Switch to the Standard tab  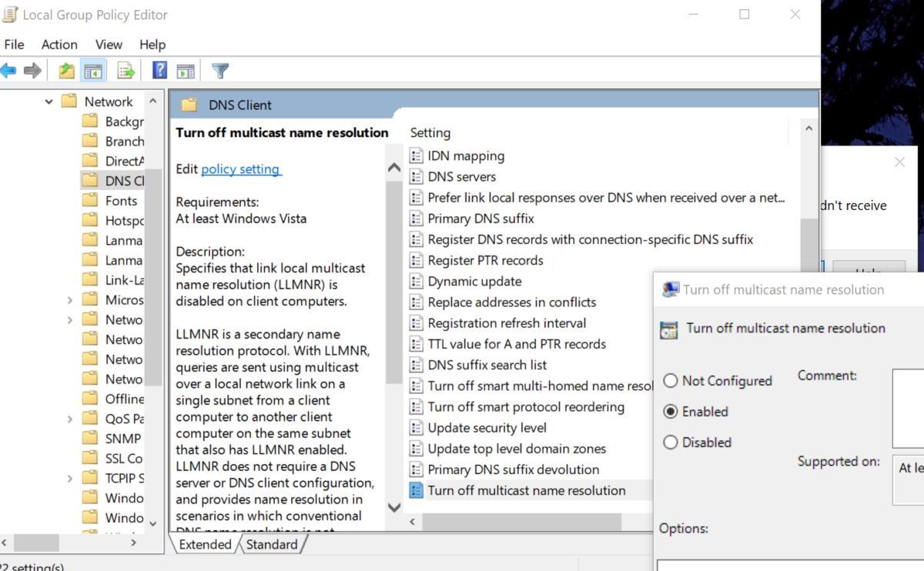[x=271, y=544]
